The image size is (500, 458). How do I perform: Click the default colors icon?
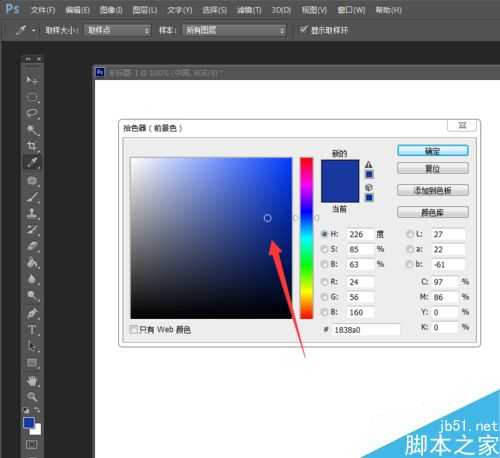pyautogui.click(x=26, y=410)
